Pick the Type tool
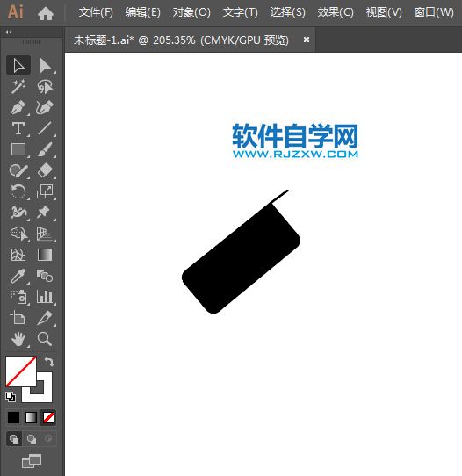 [x=18, y=128]
